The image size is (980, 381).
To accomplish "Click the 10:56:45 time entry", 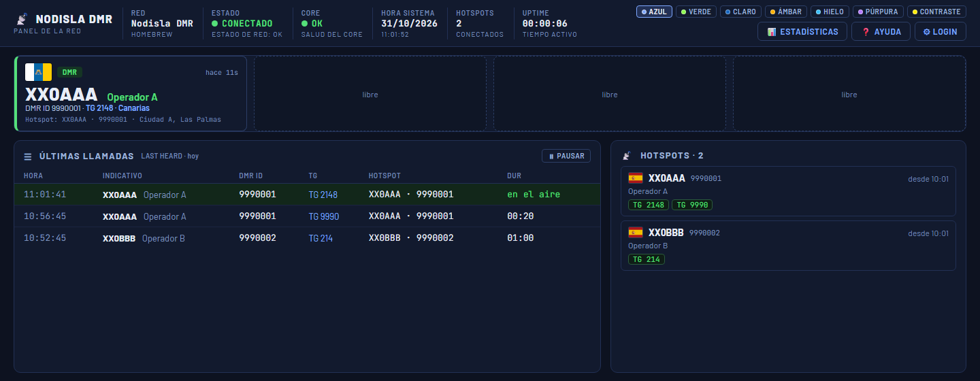I will click(45, 216).
